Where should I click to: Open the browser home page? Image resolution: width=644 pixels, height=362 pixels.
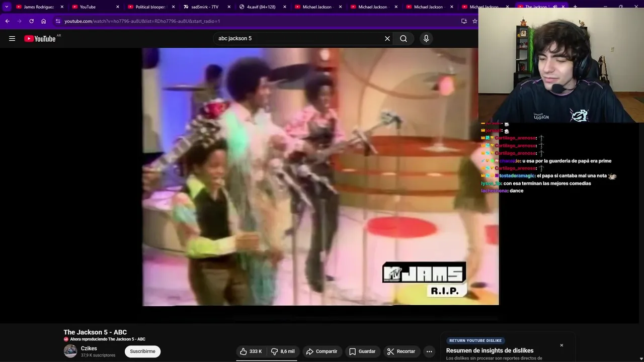pyautogui.click(x=43, y=21)
